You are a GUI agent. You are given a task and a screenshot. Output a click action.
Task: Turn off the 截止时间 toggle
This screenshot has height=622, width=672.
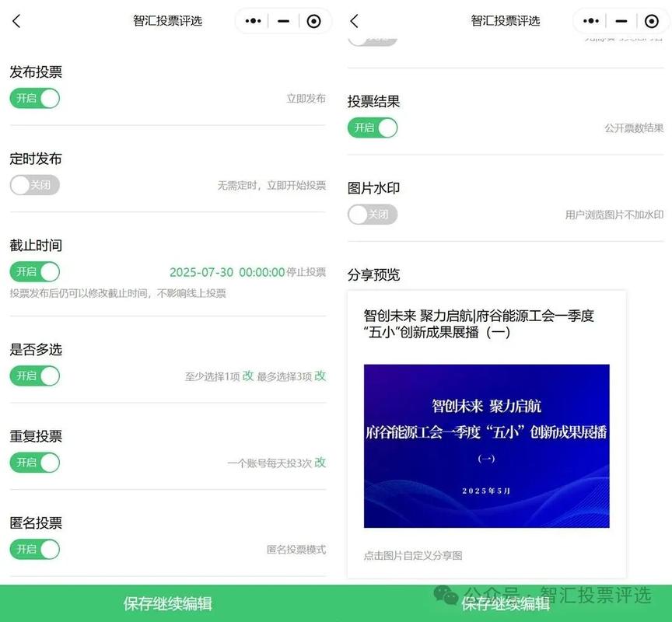(33, 272)
